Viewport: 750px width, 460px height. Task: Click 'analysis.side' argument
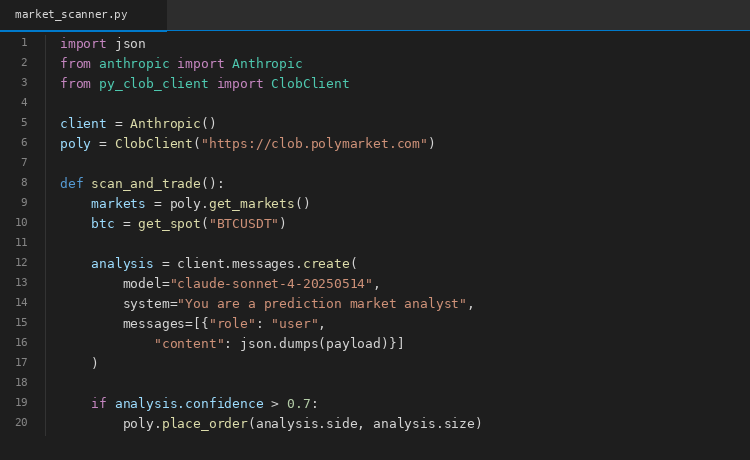pos(307,424)
